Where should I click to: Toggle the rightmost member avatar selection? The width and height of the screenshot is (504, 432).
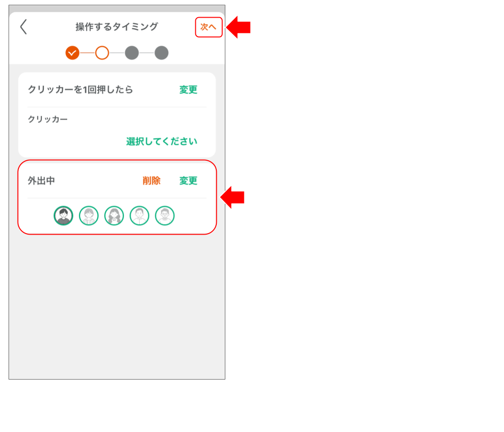(x=164, y=215)
